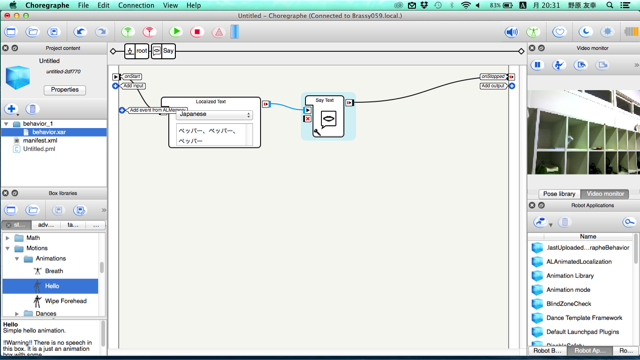Undo the last action
Image resolution: width=640 pixels, height=360 pixels.
pos(80,32)
